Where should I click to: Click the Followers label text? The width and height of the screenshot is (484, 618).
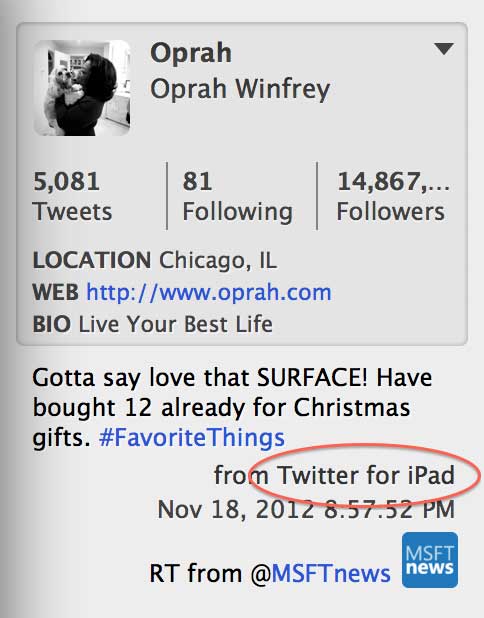pyautogui.click(x=391, y=212)
